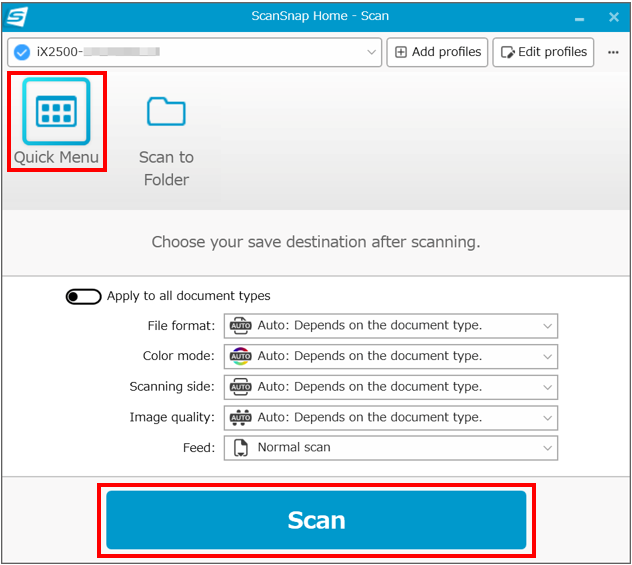632x565 pixels.
Task: Open the Feed dropdown list
Action: 547,448
